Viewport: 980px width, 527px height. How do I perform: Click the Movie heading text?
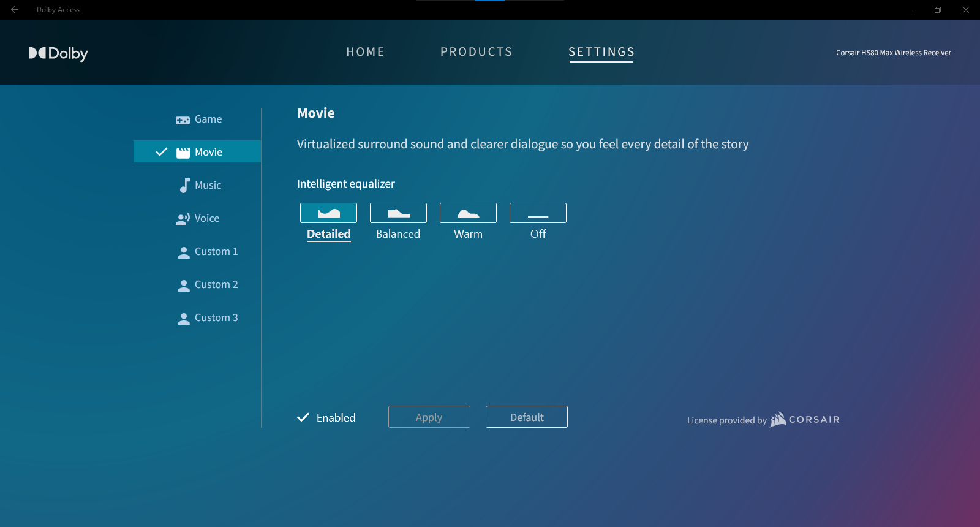(316, 113)
